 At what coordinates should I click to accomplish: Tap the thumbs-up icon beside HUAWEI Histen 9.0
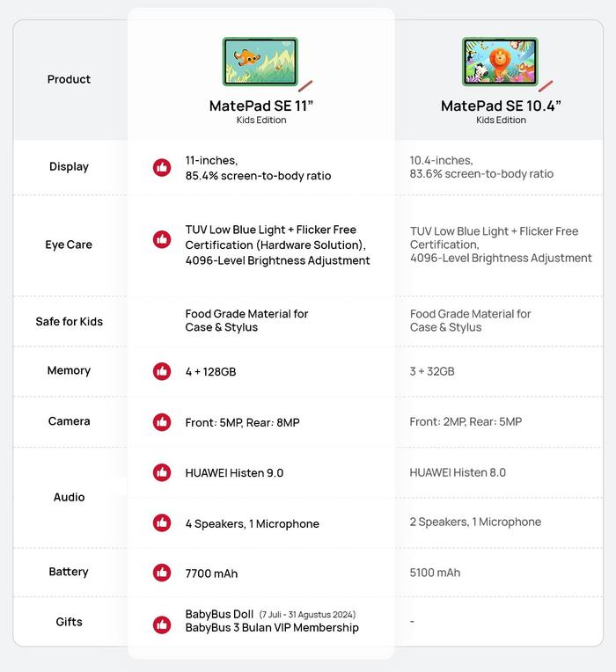[x=162, y=472]
